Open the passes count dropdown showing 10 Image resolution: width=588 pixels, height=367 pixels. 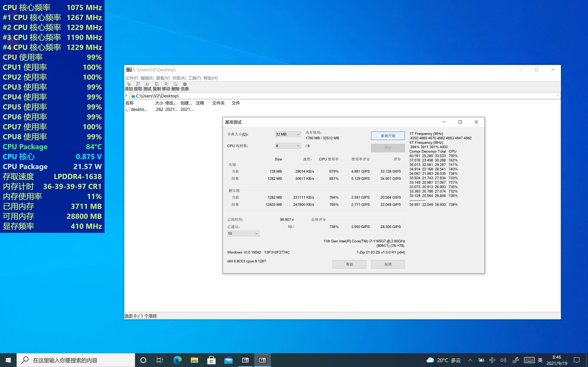point(243,234)
